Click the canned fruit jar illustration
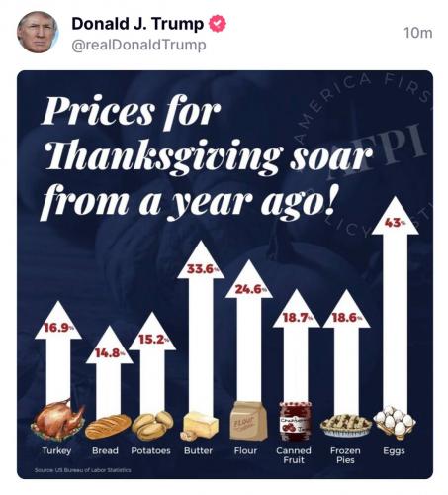 coord(296,421)
